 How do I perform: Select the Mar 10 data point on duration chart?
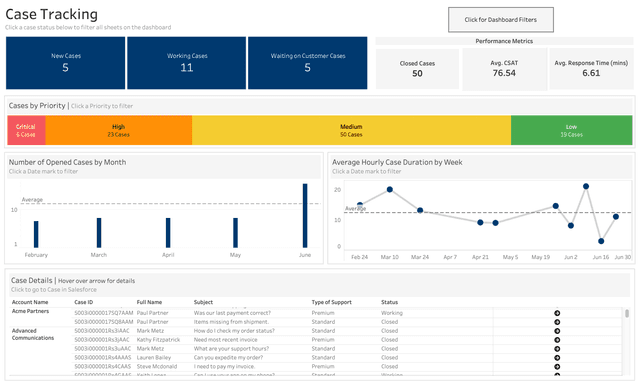[x=389, y=189]
